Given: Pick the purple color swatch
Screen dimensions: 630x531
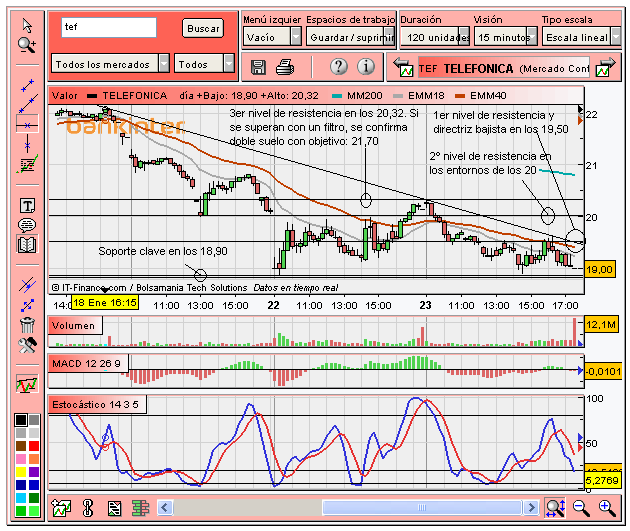Looking at the screenshot, I should pyautogui.click(x=34, y=472).
